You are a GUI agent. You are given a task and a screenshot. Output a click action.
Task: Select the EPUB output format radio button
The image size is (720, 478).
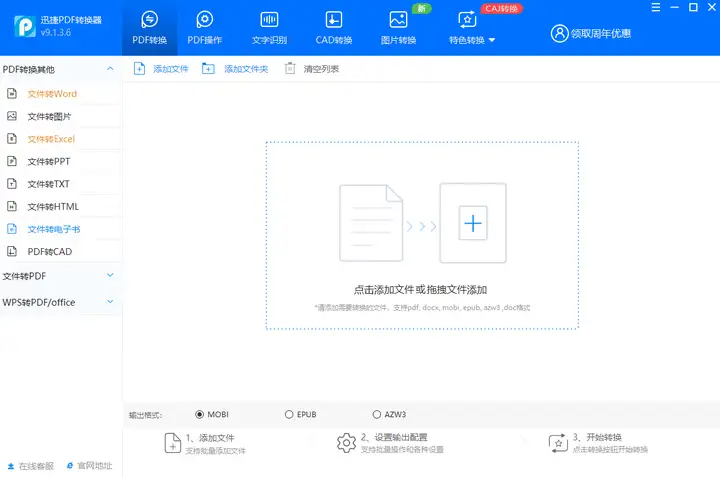pos(289,415)
